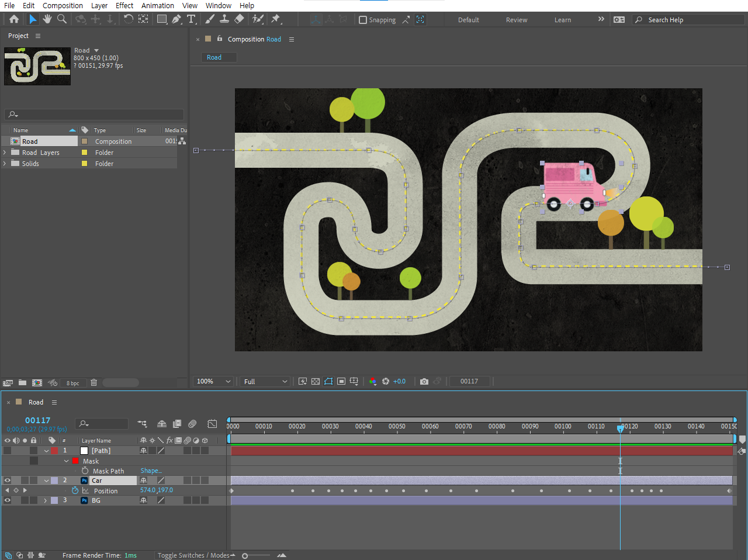Select the Rectangle shape tool
Screen dimensions: 748x560
pyautogui.click(x=162, y=19)
